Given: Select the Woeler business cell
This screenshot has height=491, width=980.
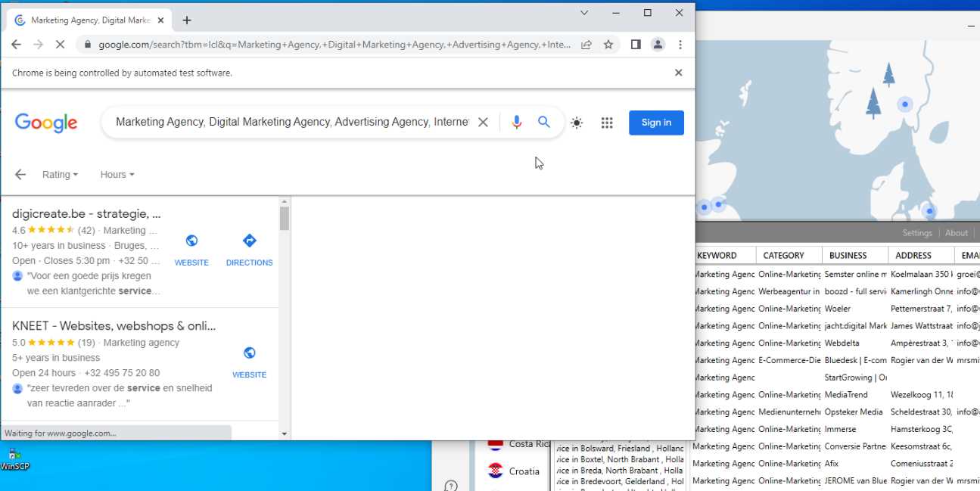Looking at the screenshot, I should (x=855, y=309).
